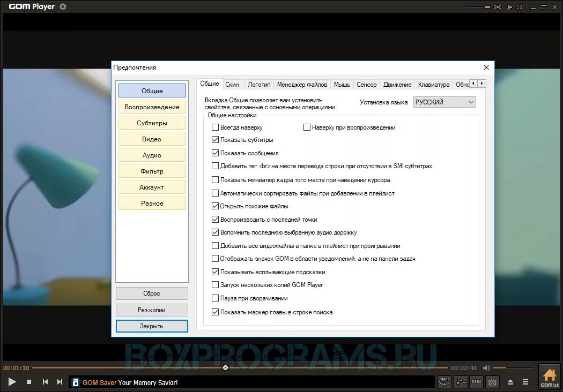Click the playback seek bar handle
563x392 pixels.
pos(226,367)
